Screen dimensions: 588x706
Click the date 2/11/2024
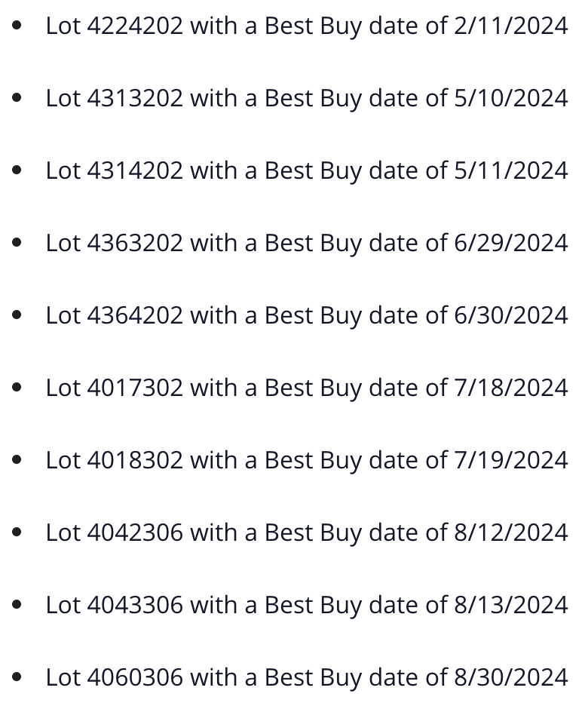click(x=511, y=26)
